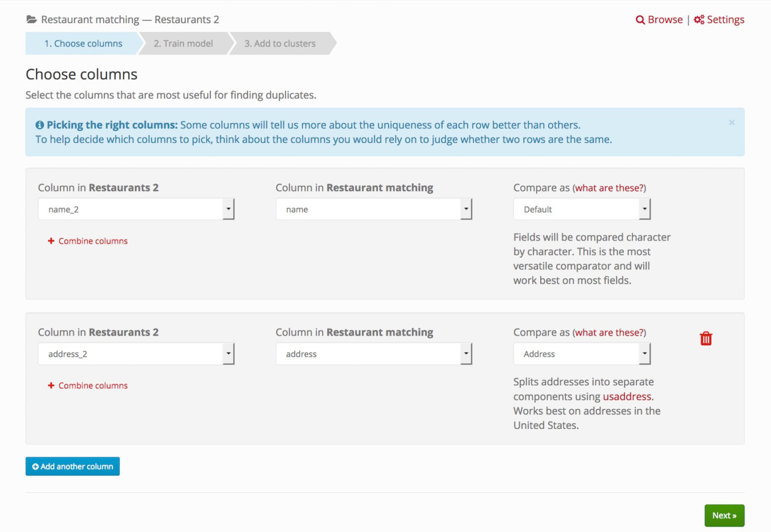771x532 pixels.
Task: Click the Browse magnifier icon
Action: 640,20
